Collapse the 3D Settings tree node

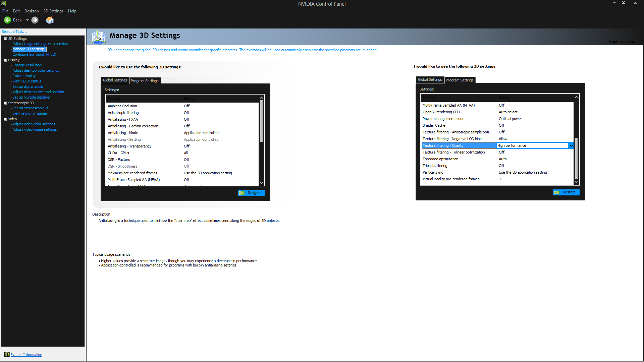point(5,39)
